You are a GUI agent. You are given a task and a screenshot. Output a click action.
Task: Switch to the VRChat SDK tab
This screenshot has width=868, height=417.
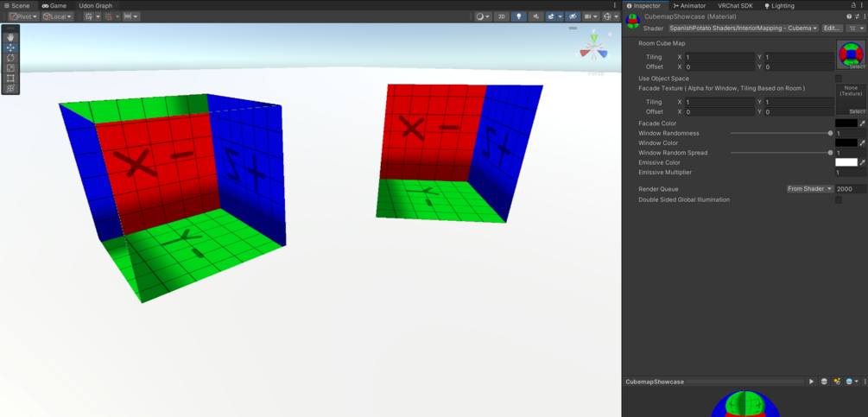(x=735, y=5)
